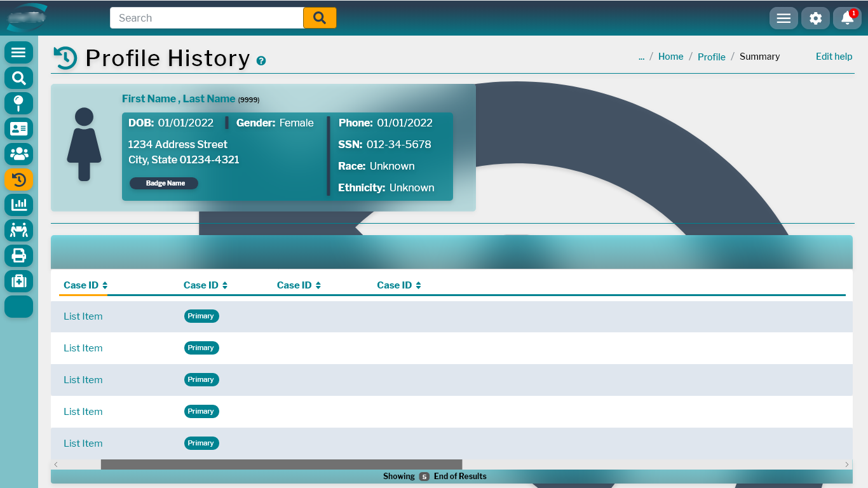The image size is (868, 488).
Task: Click the Primary badge in fifth row
Action: pyautogui.click(x=201, y=443)
